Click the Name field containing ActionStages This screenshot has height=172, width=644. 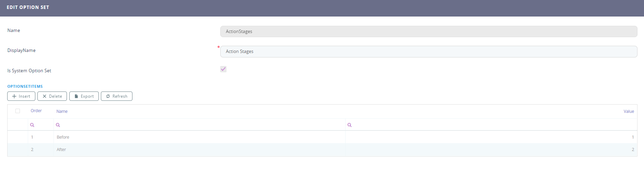(x=428, y=31)
